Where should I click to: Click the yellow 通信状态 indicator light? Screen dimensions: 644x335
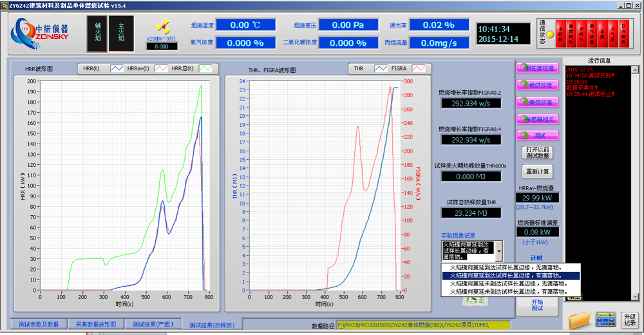[551, 35]
